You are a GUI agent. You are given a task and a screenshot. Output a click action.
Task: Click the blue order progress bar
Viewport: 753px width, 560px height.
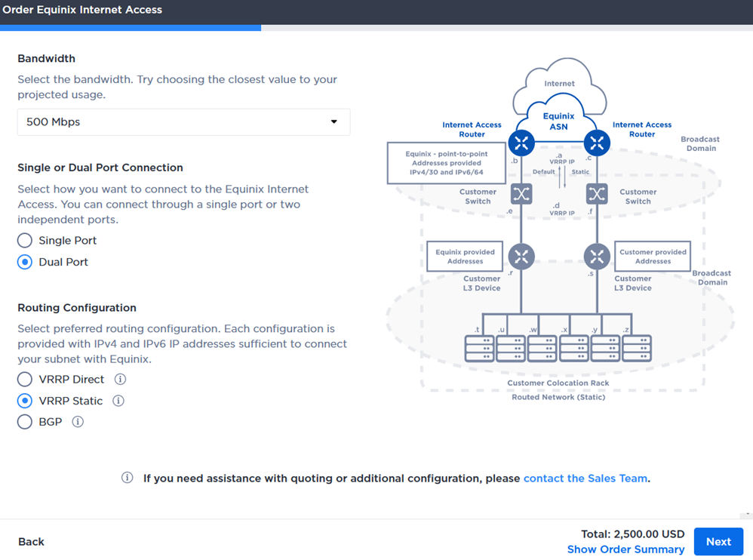131,28
